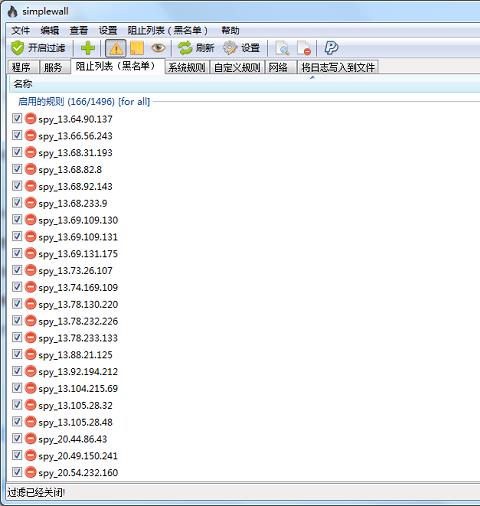480x506 pixels.
Task: Click the red block icon of spy_13.68.82.8
Action: tap(30, 169)
